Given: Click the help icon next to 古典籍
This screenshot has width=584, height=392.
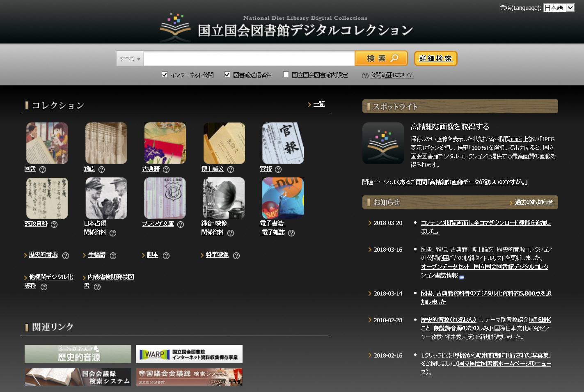Looking at the screenshot, I should pos(166,169).
